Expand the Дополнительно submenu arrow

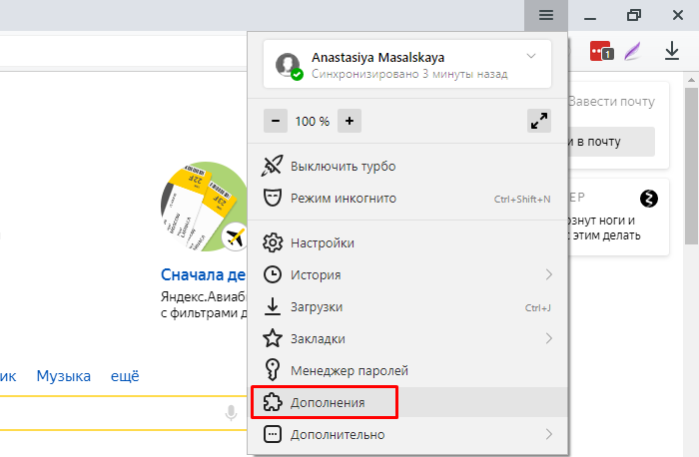point(548,434)
